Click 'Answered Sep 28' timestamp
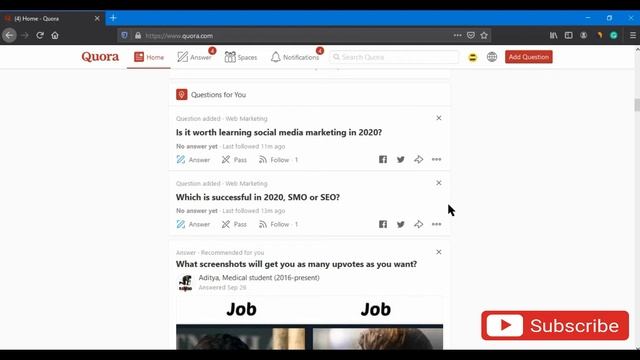This screenshot has height=360, width=640. (x=222, y=287)
